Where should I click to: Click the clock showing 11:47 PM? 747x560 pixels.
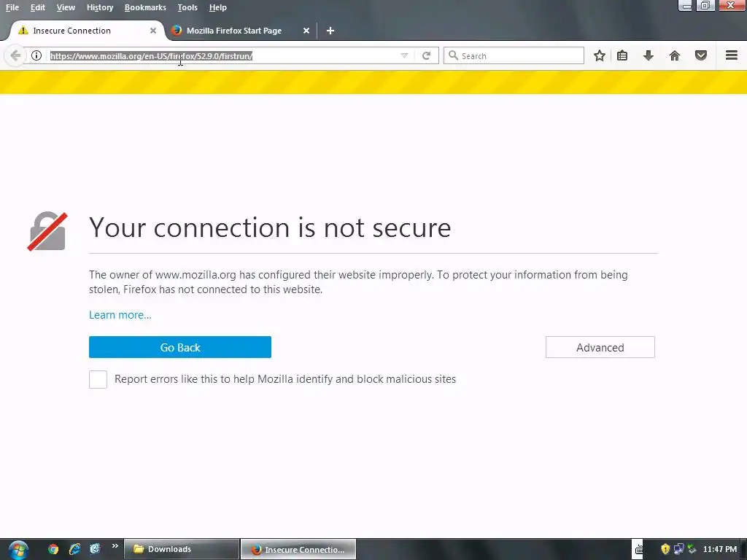(719, 550)
